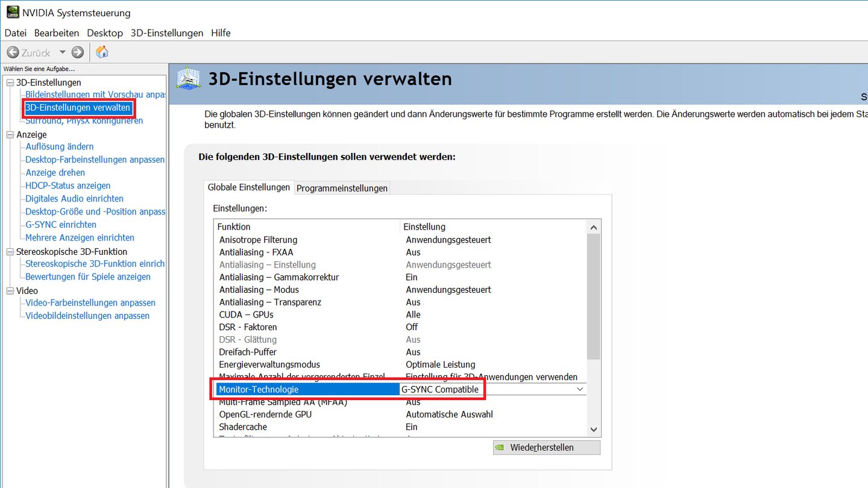Open Anzeige drehen
The image size is (868, 488).
coord(55,172)
